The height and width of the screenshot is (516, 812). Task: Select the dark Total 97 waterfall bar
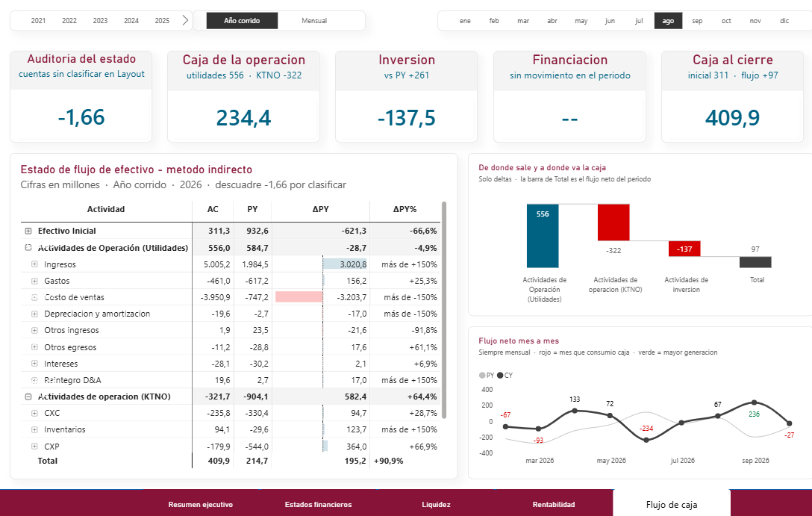pos(755,262)
